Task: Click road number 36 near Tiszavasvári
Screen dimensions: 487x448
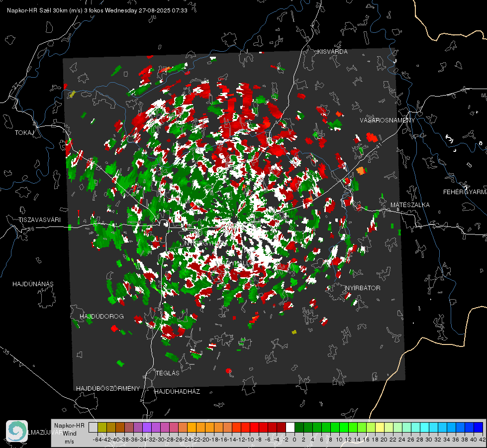Action: coord(31,229)
